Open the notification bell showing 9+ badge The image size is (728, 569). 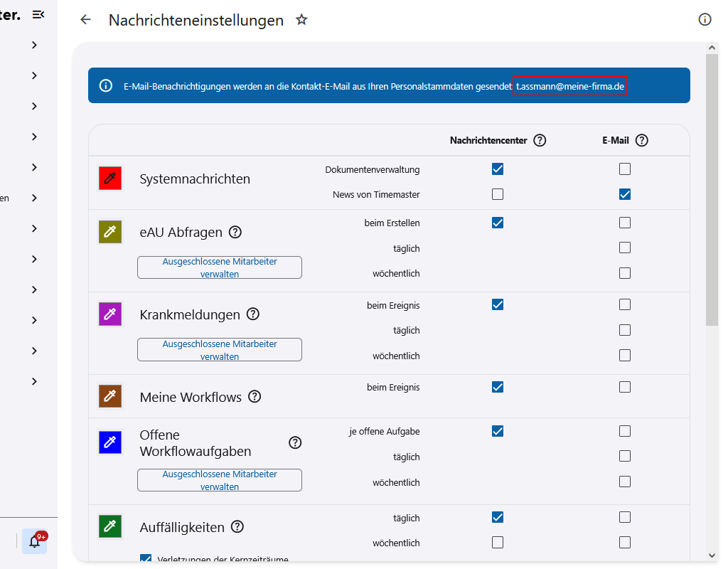click(33, 541)
